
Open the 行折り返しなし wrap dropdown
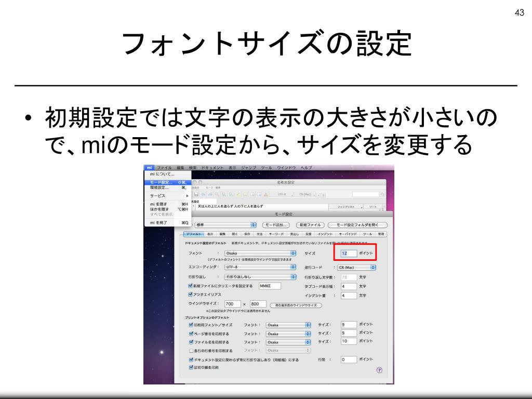(260, 277)
